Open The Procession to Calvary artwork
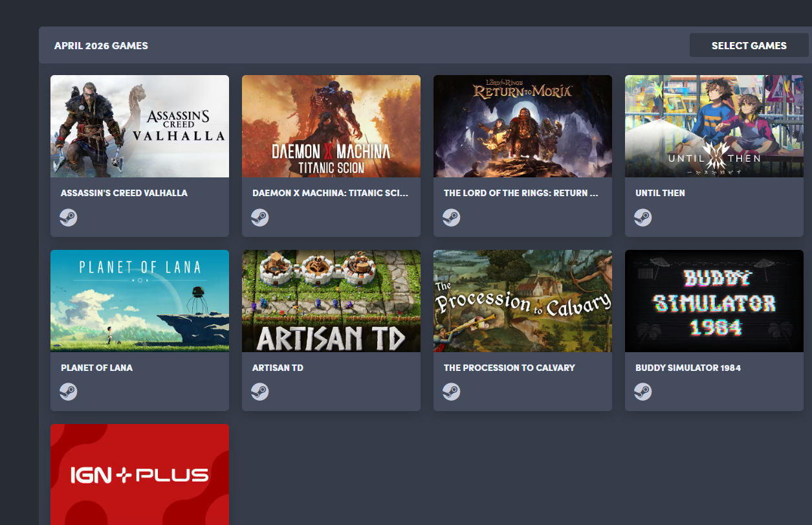This screenshot has height=525, width=812. click(x=523, y=301)
